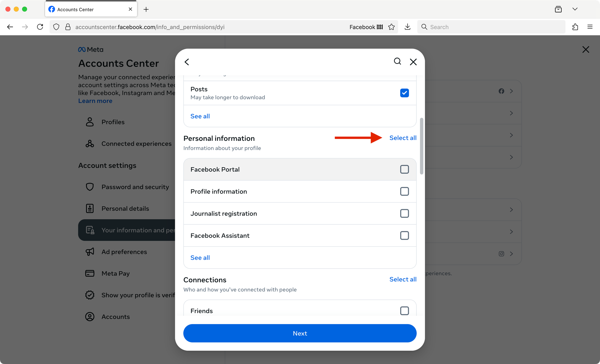Click the Next button to proceed
Screen dimensions: 600x364
coord(300,333)
